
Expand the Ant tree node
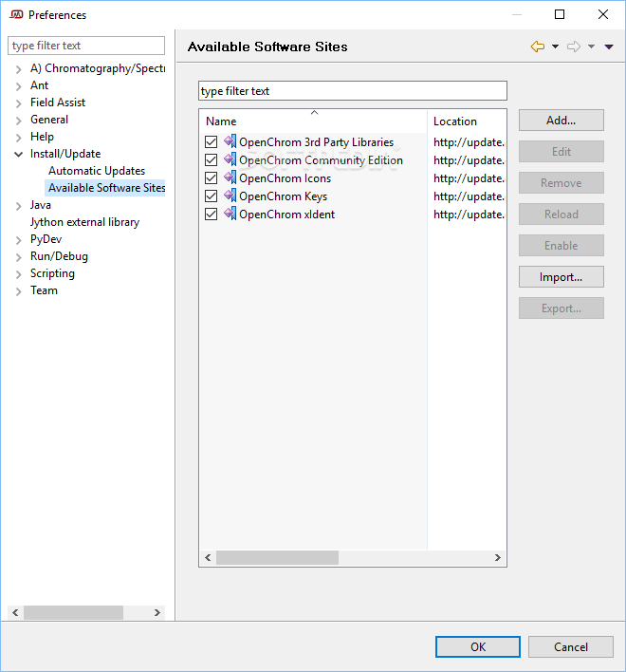pyautogui.click(x=18, y=86)
